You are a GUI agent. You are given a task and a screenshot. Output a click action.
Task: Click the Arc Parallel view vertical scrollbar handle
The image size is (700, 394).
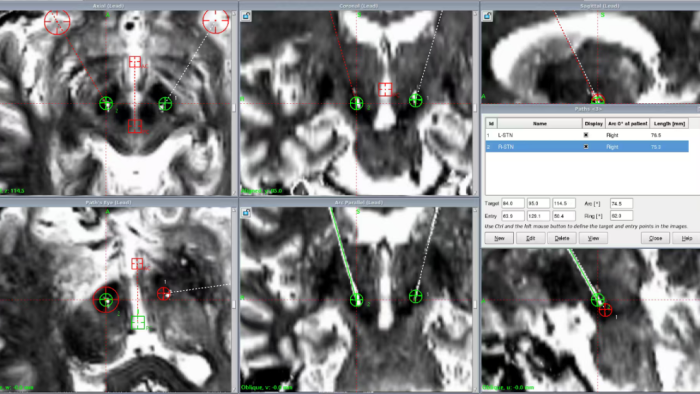(x=475, y=304)
